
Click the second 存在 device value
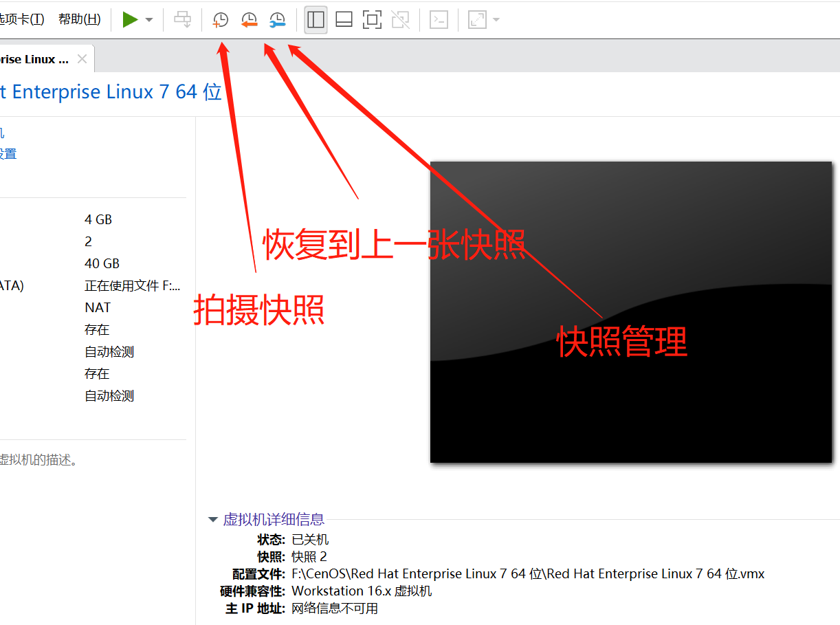coord(97,373)
